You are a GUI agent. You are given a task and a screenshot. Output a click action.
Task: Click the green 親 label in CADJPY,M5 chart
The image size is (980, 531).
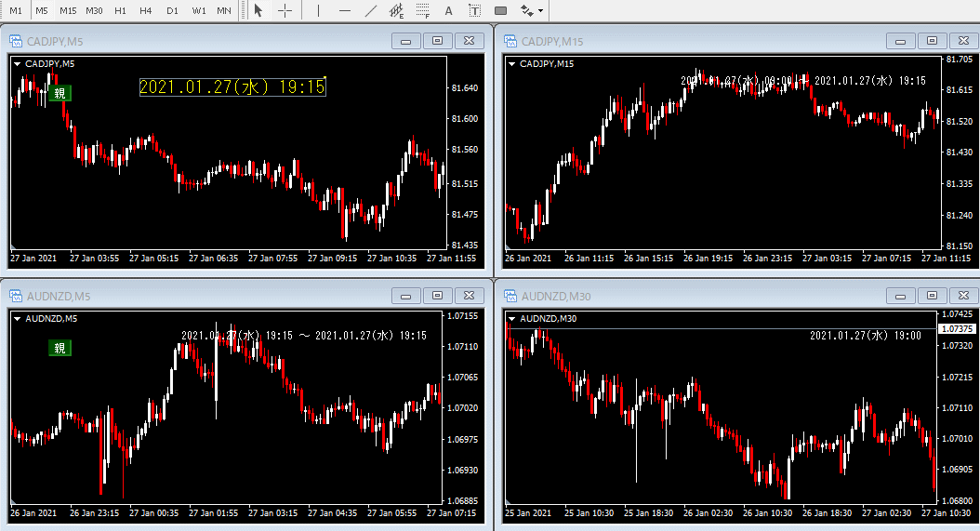60,93
